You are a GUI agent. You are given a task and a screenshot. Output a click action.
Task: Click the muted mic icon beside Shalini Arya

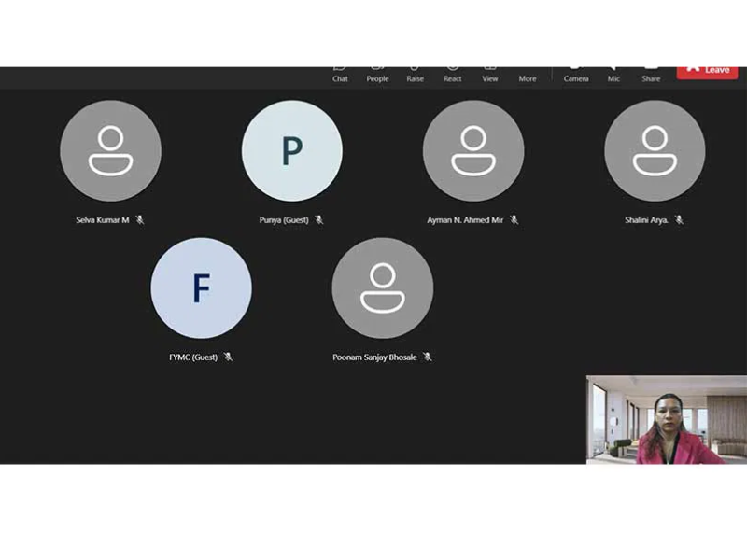[x=680, y=219]
